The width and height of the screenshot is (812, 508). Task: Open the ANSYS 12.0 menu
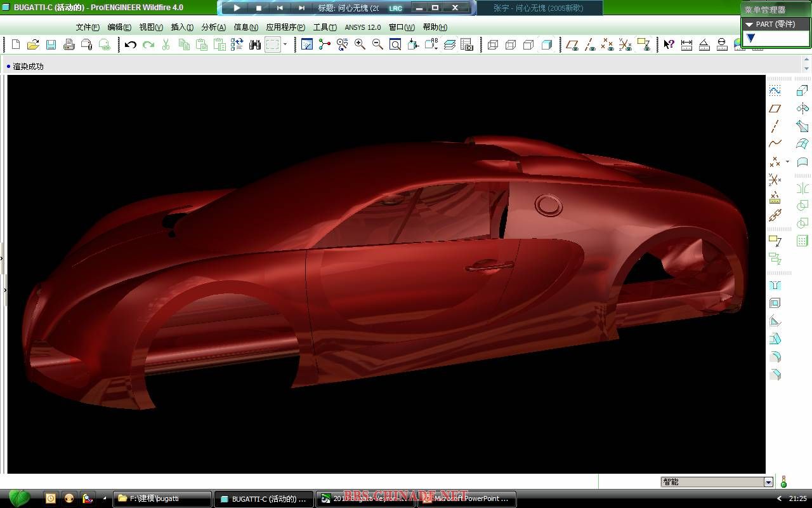(363, 27)
